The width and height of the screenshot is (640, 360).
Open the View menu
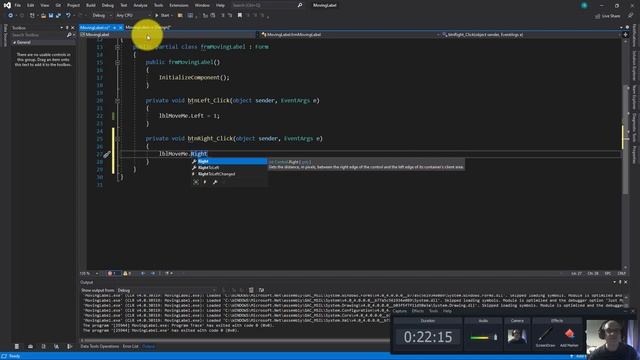click(x=44, y=5)
